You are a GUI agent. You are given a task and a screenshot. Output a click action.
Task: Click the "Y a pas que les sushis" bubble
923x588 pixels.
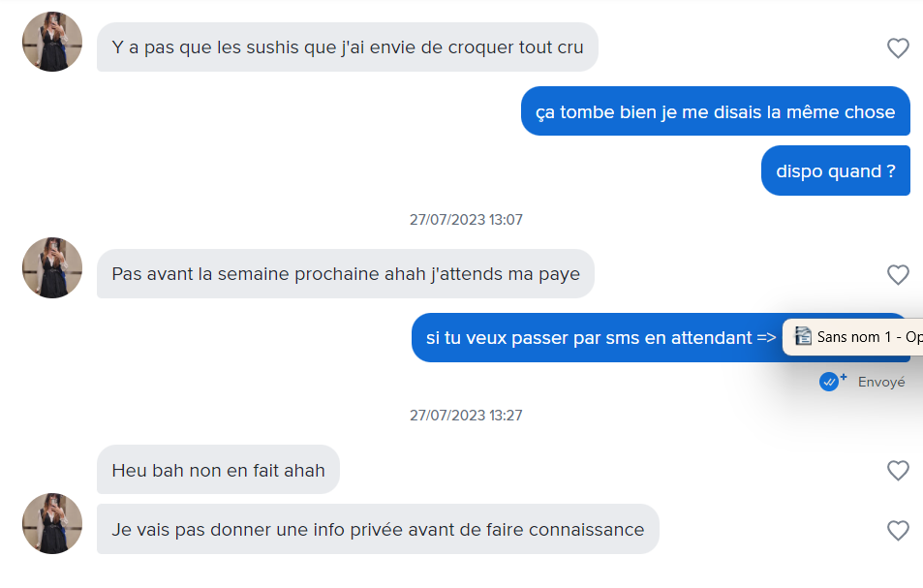pyautogui.click(x=347, y=47)
